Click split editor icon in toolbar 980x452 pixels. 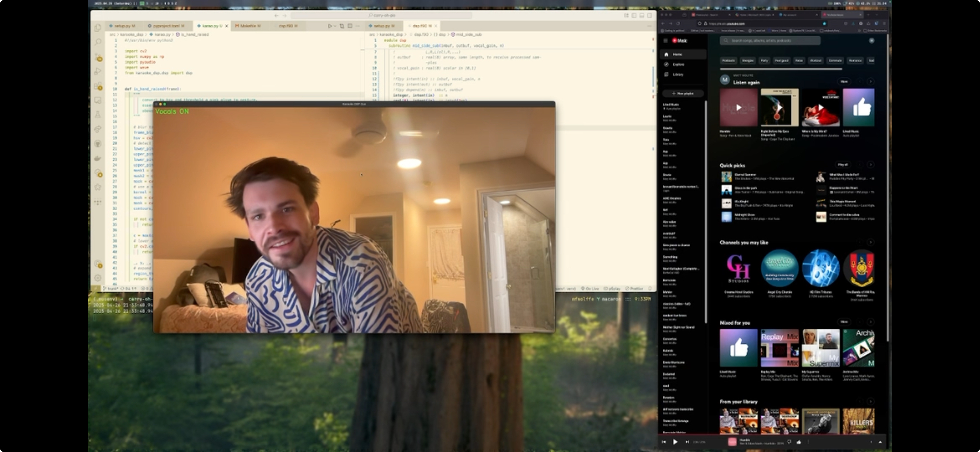(350, 26)
